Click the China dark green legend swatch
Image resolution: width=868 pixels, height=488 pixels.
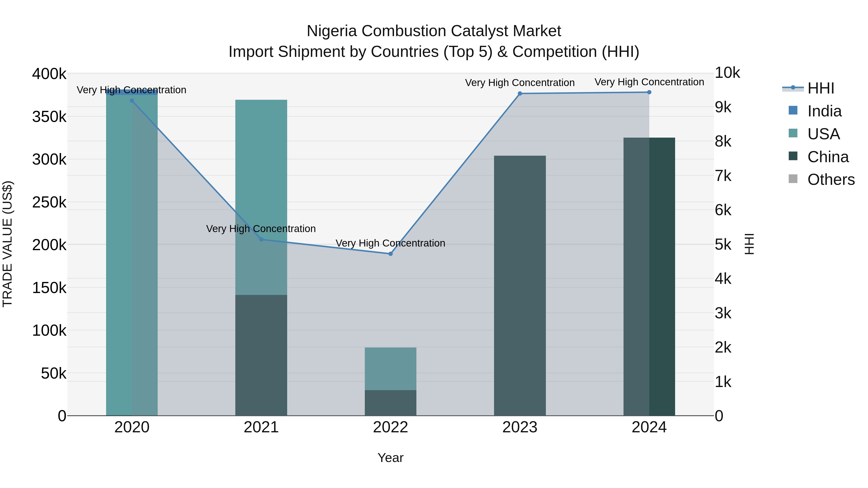(x=793, y=156)
